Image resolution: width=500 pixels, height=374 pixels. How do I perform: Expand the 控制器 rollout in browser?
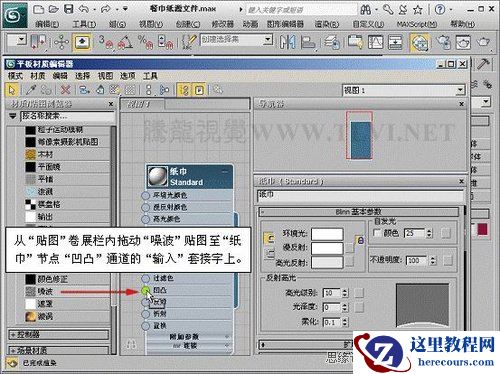[59, 334]
